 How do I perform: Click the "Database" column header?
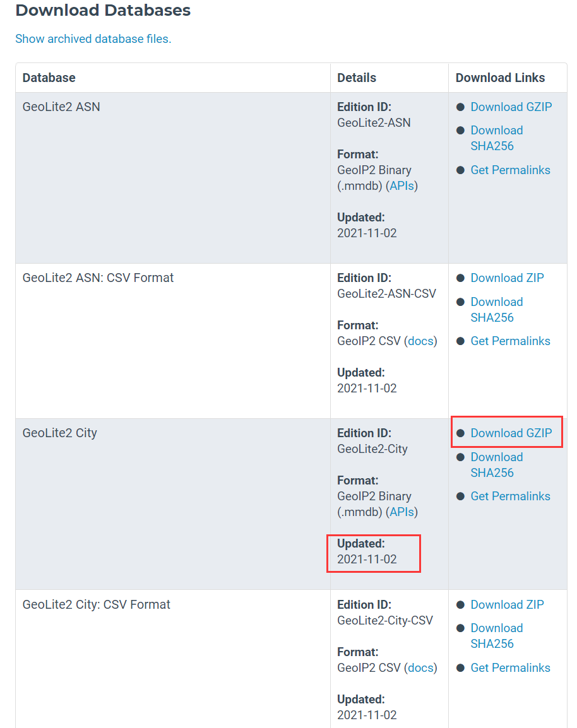(49, 78)
